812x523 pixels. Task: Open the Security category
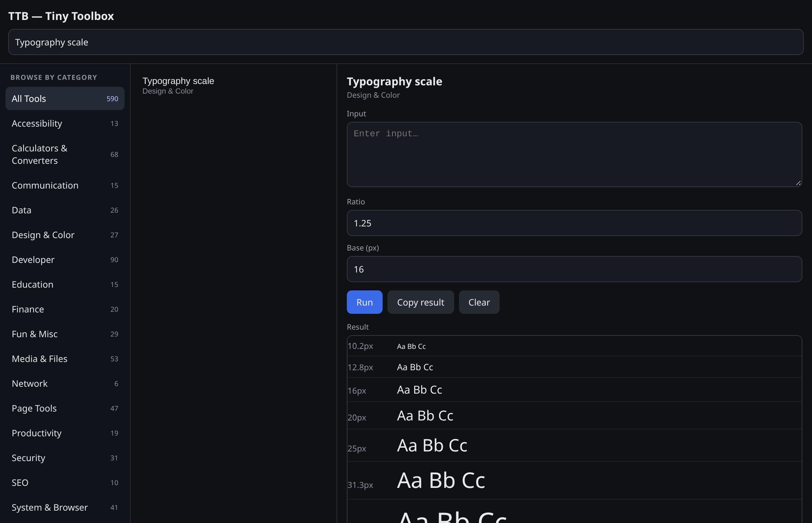pos(65,458)
